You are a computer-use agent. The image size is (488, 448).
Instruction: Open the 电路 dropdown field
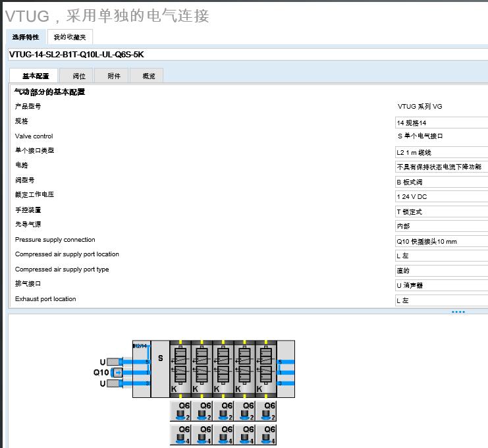pos(441,167)
